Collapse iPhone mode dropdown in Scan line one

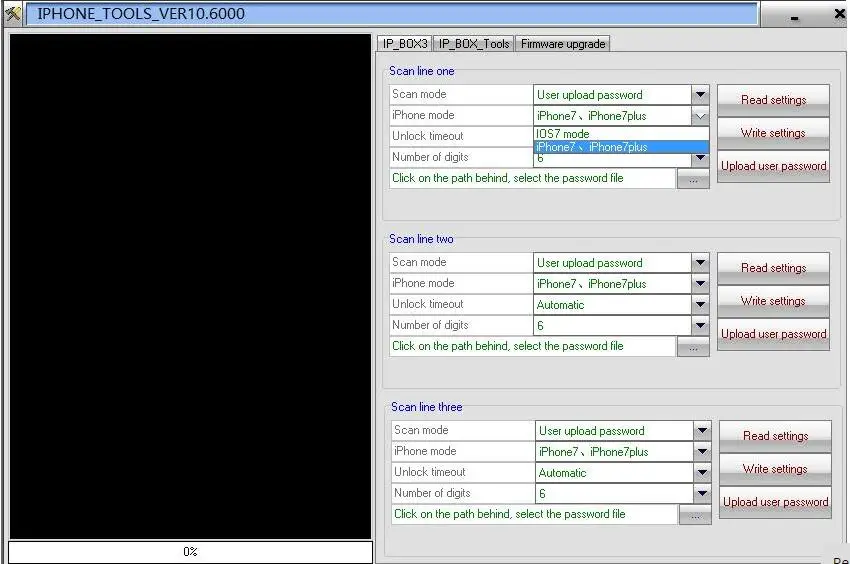700,116
